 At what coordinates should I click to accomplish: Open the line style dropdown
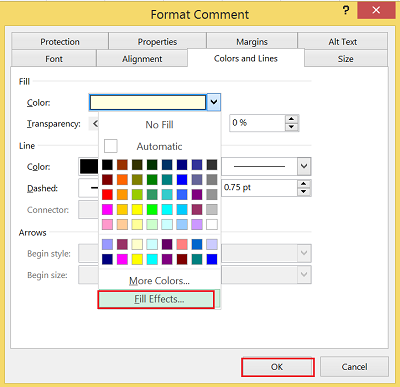pyautogui.click(x=304, y=166)
